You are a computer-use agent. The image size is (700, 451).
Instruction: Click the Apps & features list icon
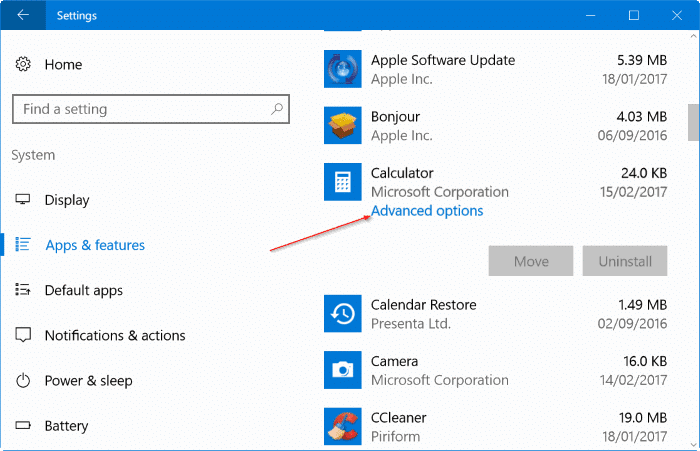(23, 244)
